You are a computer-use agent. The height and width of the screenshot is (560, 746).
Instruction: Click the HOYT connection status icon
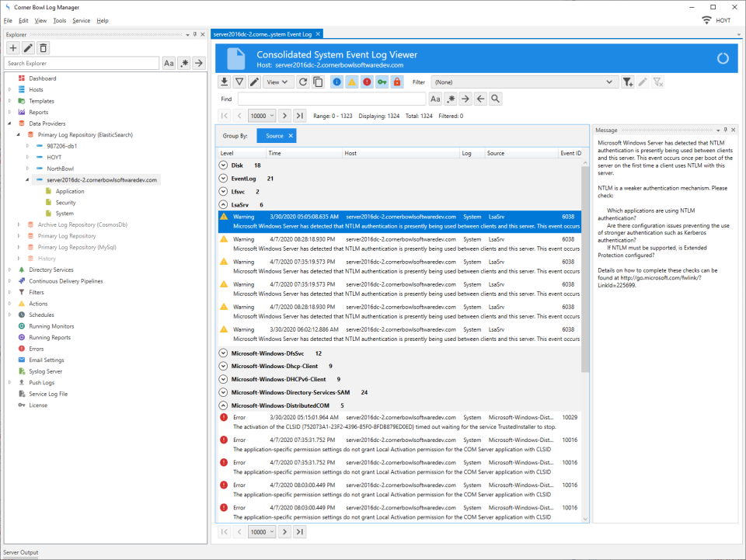pos(707,20)
